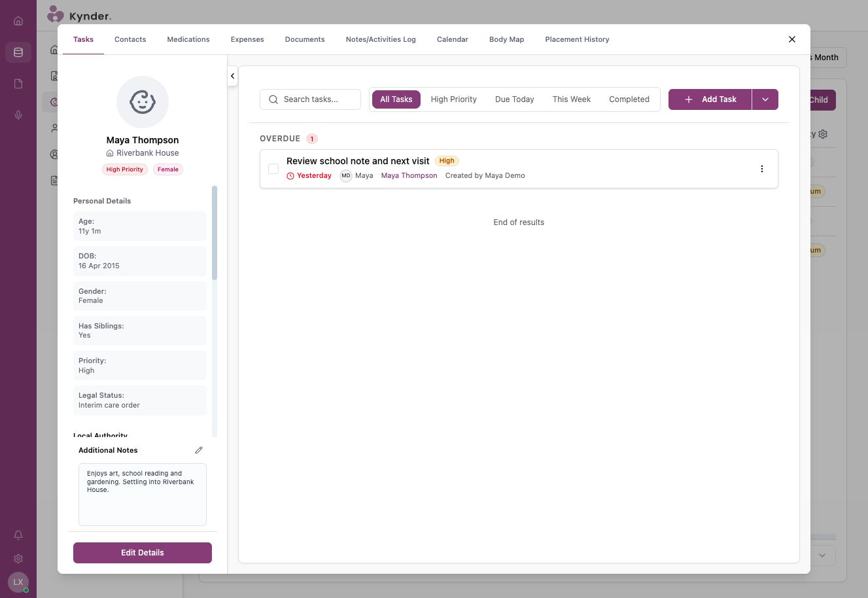Open the Medications tab
Screen dimensions: 868x598
pos(188,39)
